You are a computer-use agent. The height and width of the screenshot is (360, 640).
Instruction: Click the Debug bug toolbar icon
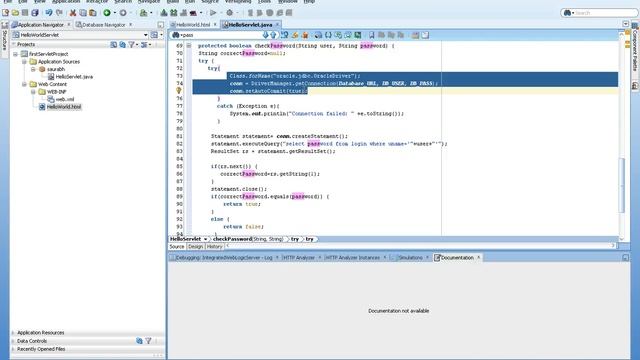point(229,13)
